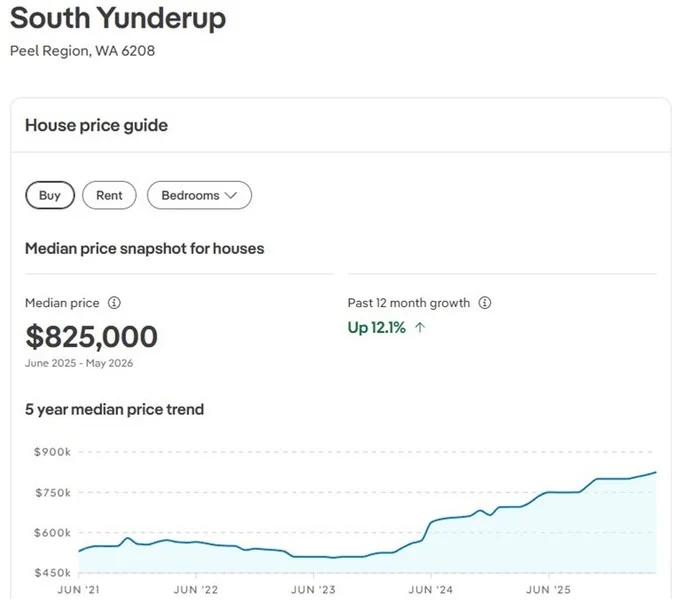Switch to the Rent toggle pill
The image size is (688, 600).
[x=109, y=195]
